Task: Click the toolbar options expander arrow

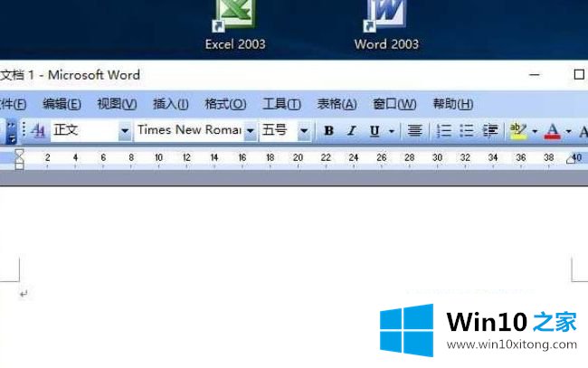Action: [x=11, y=133]
